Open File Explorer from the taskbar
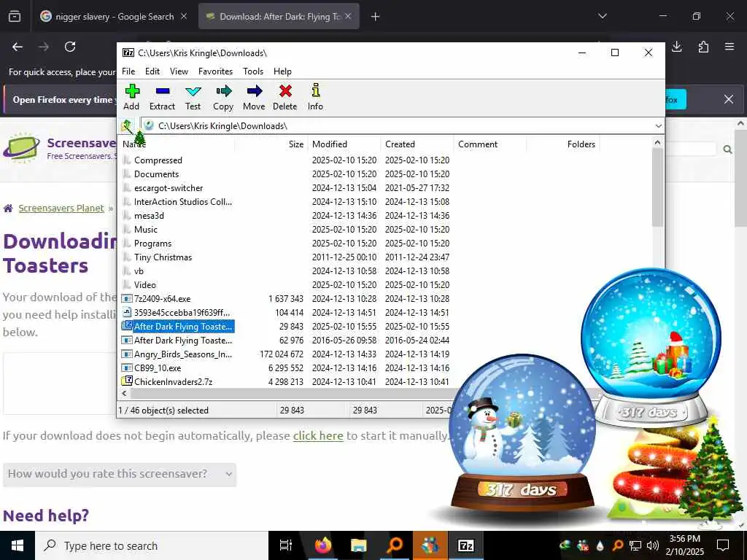Image resolution: width=747 pixels, height=560 pixels. [x=358, y=545]
